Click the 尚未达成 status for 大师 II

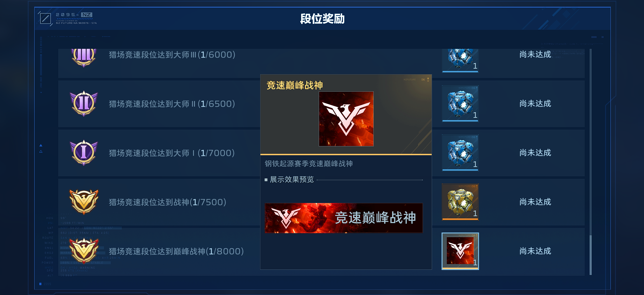[x=535, y=104]
